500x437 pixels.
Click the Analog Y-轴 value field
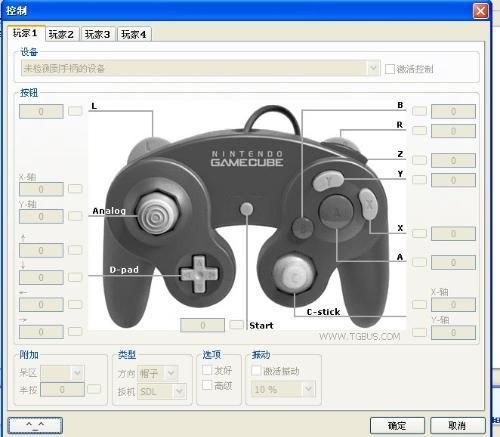pyautogui.click(x=41, y=217)
